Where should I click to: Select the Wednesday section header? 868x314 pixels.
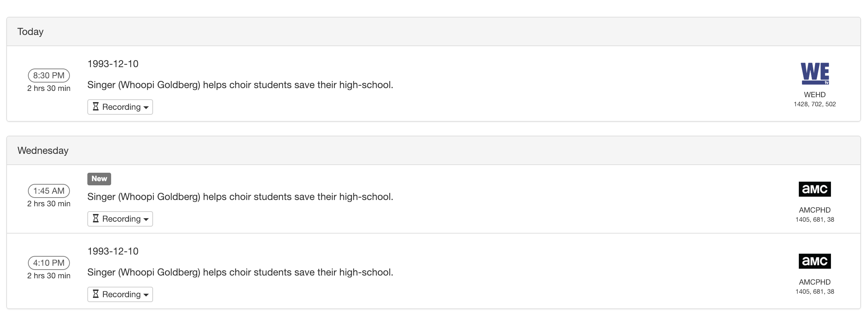pyautogui.click(x=43, y=151)
